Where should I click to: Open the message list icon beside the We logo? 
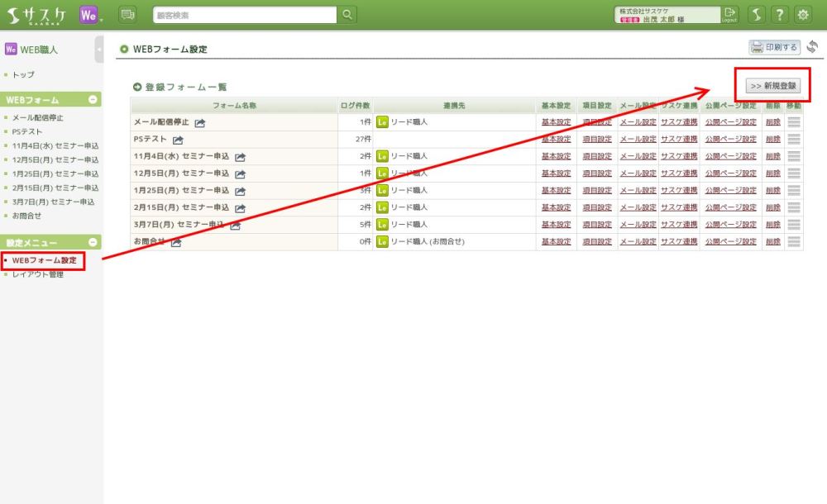point(127,14)
